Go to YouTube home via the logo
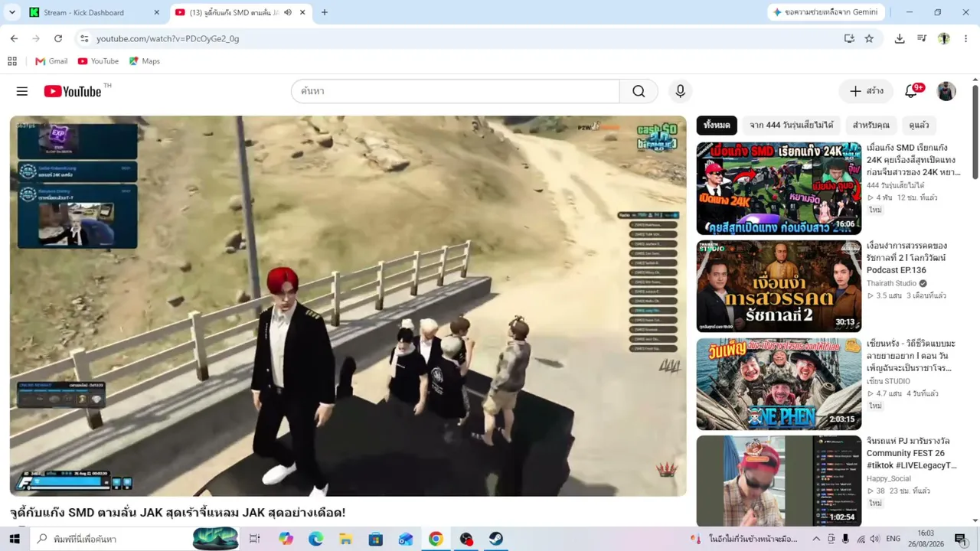The image size is (980, 551). (73, 92)
